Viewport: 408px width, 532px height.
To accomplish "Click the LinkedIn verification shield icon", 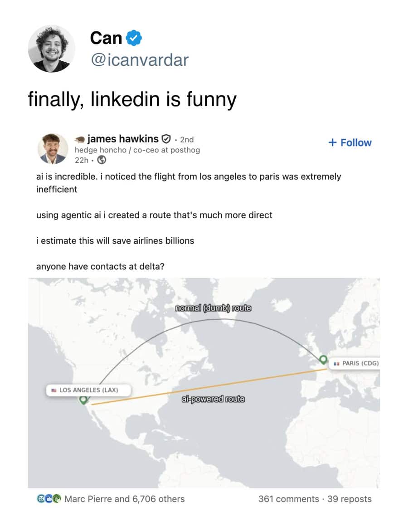I will [x=166, y=139].
